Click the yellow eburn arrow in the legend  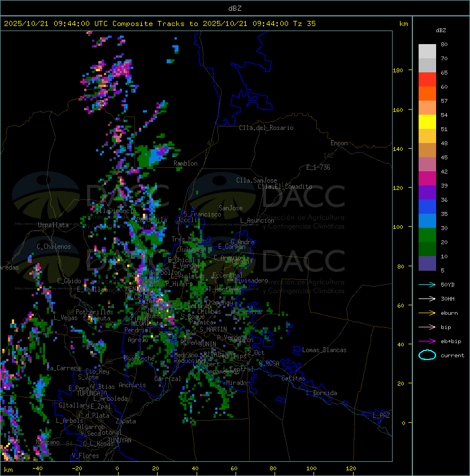427,313
